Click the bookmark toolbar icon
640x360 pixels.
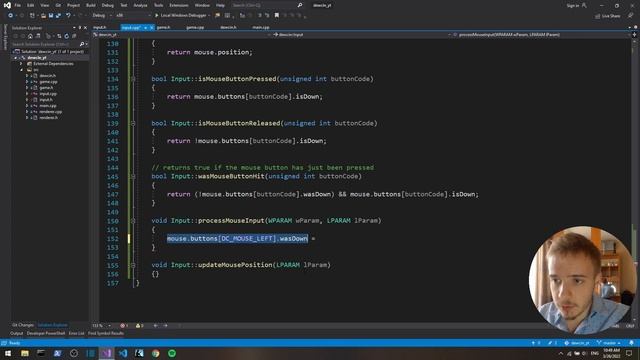277,16
